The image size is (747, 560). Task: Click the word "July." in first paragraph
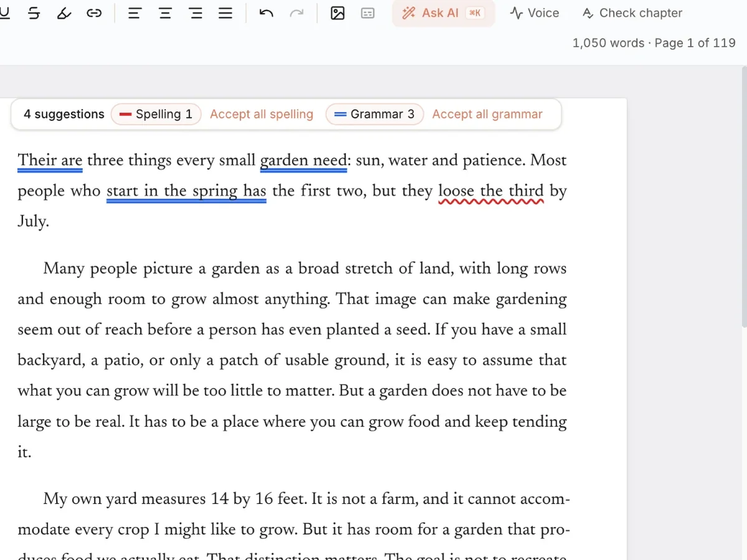pyautogui.click(x=33, y=222)
